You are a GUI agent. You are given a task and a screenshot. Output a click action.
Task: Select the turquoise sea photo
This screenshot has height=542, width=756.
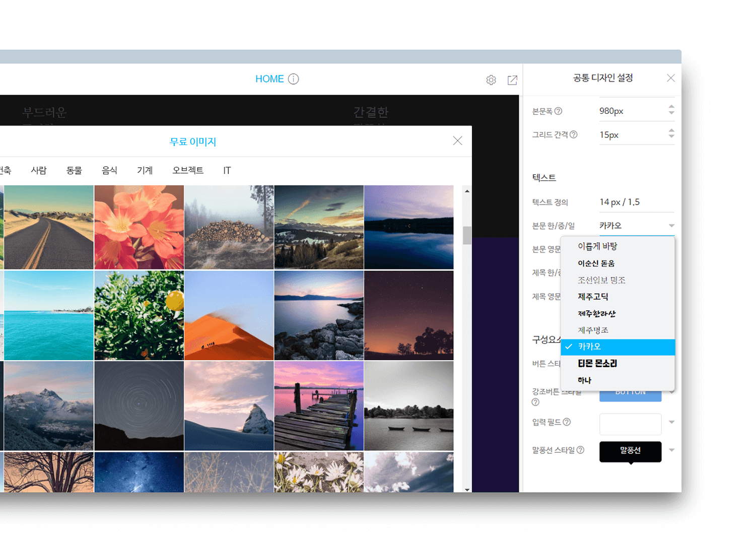point(49,315)
